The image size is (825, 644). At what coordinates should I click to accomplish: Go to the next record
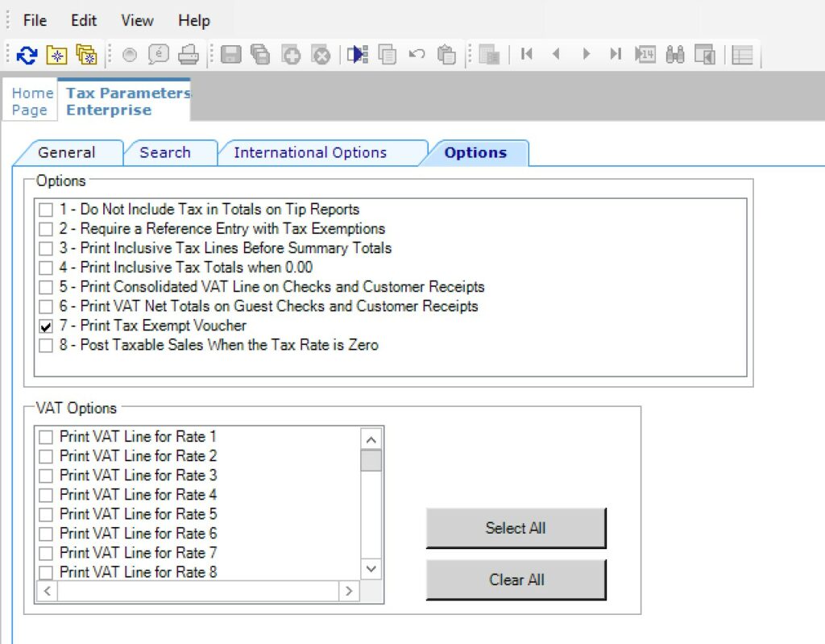pos(587,54)
